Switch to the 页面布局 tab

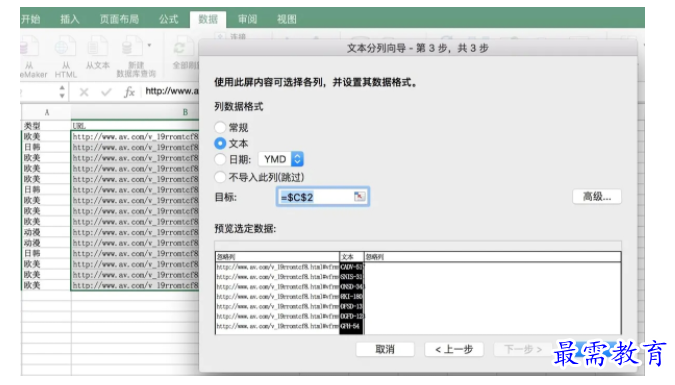pyautogui.click(x=119, y=19)
